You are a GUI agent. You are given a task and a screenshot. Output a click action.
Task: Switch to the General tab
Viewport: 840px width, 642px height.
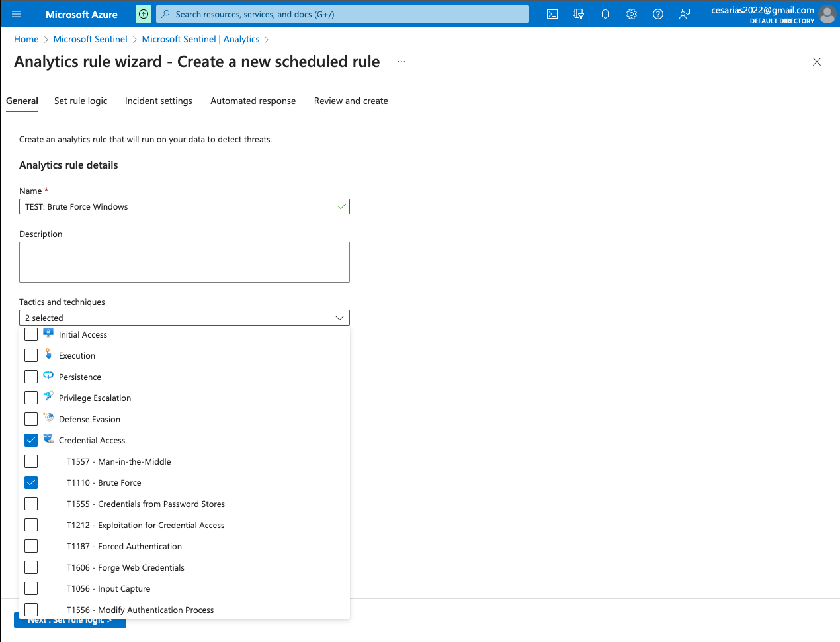tap(22, 101)
